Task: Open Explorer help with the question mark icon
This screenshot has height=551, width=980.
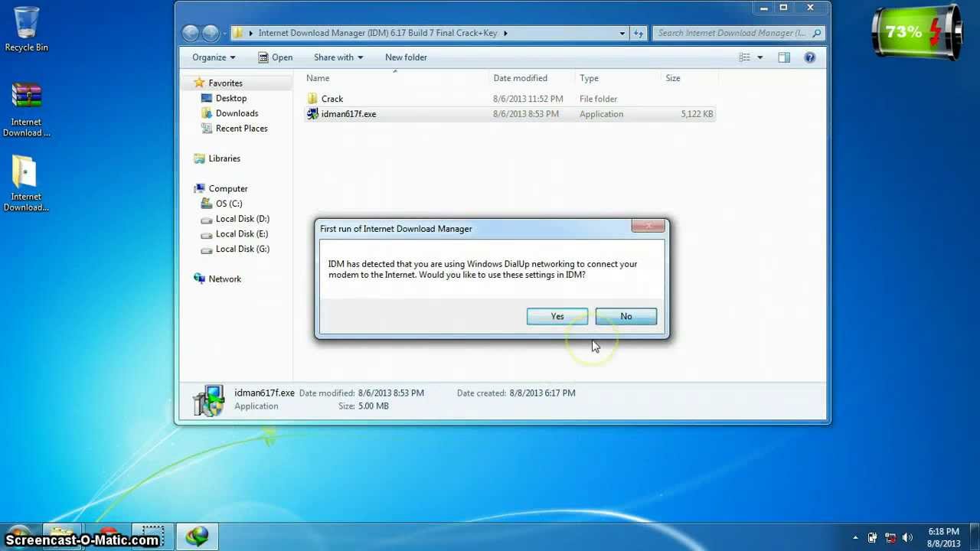Action: pos(809,57)
